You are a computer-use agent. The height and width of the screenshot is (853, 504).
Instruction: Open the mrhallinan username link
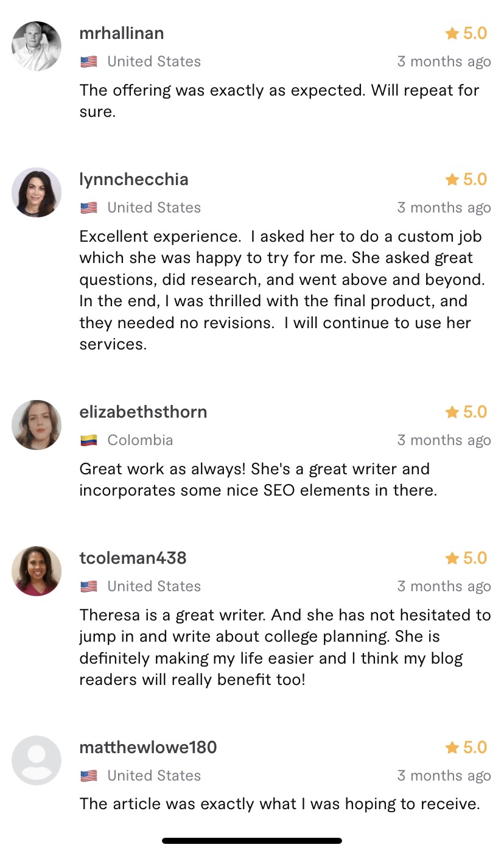click(122, 33)
